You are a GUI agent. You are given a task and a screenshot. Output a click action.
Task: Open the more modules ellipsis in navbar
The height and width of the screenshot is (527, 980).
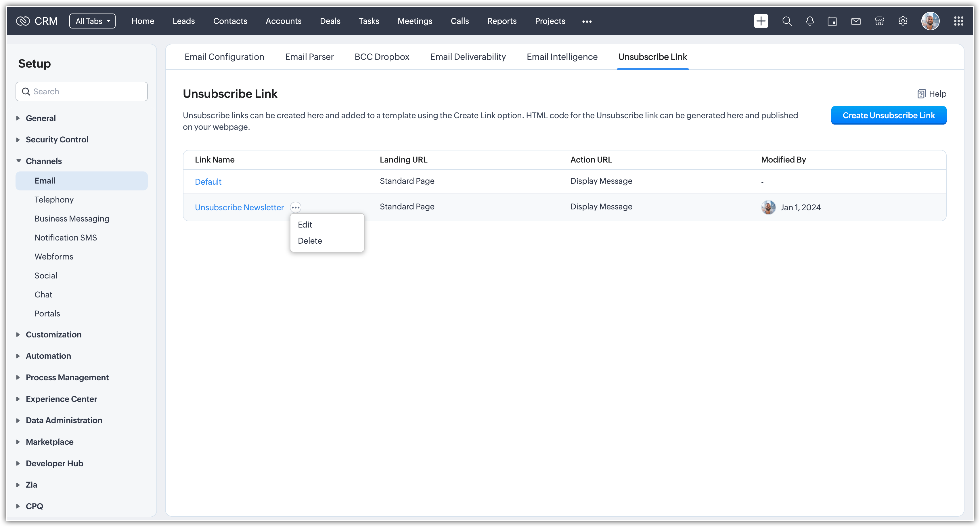(587, 21)
